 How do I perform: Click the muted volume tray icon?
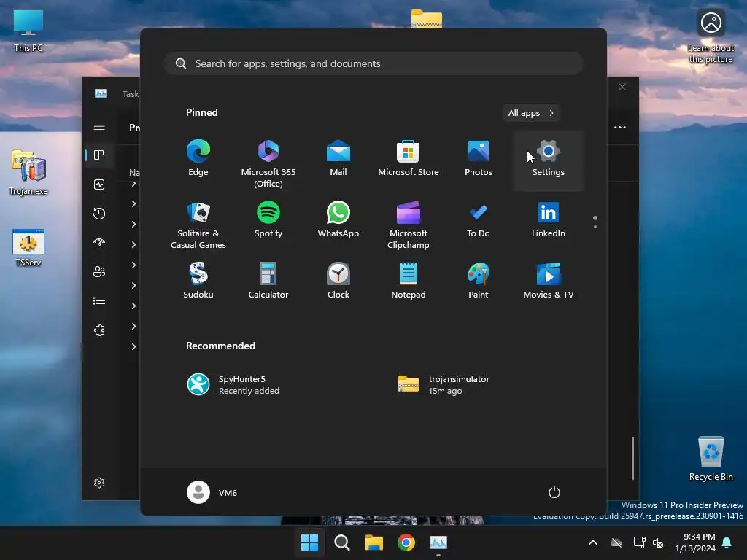658,542
